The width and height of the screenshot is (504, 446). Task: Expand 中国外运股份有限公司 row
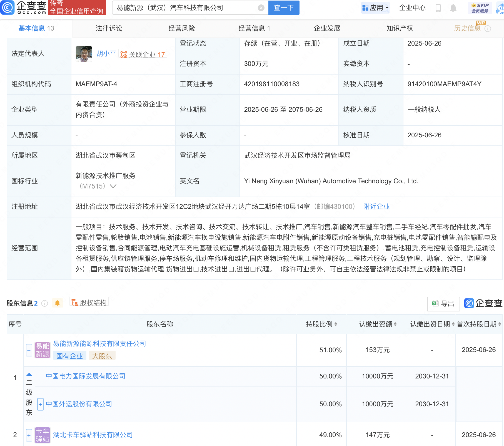[40, 404]
